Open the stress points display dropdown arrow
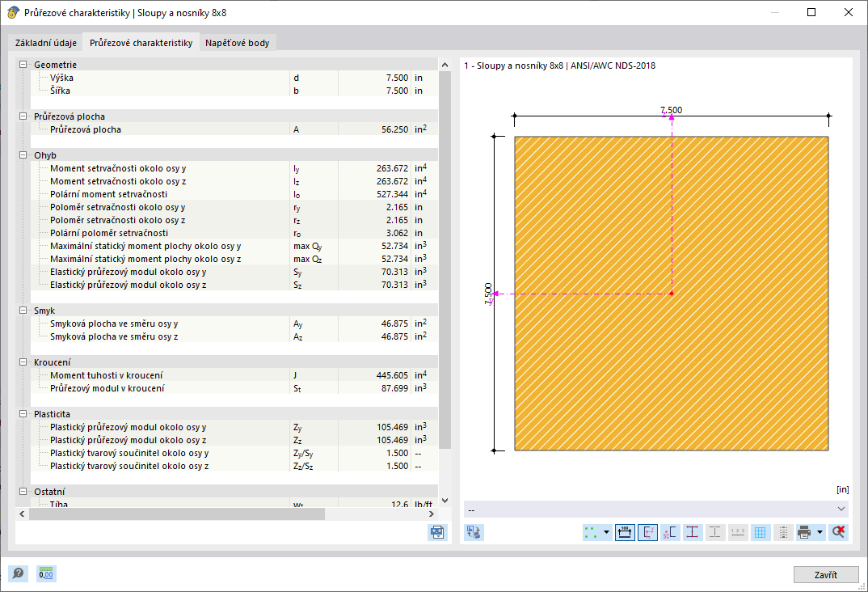 [606, 532]
